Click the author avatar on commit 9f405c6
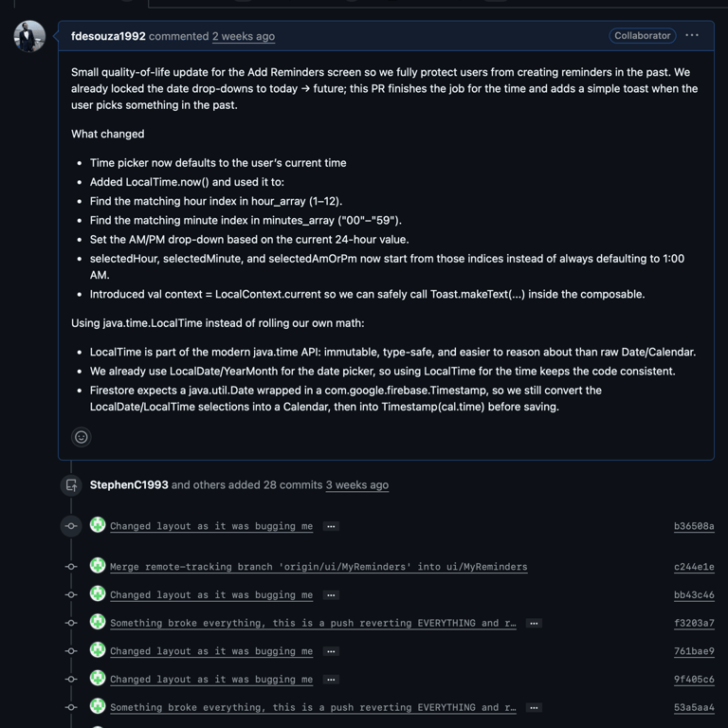Viewport: 728px width, 728px height. pyautogui.click(x=98, y=679)
